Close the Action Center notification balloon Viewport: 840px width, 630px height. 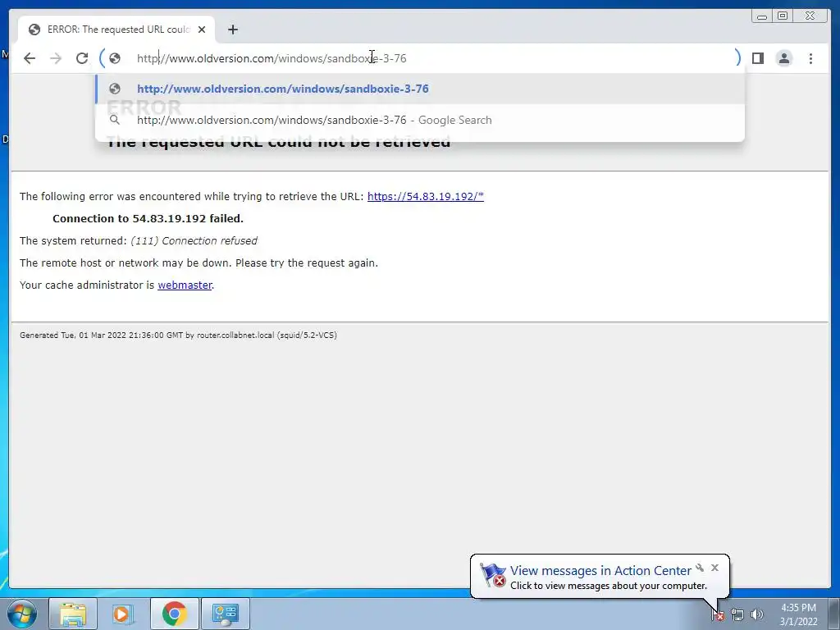[714, 568]
